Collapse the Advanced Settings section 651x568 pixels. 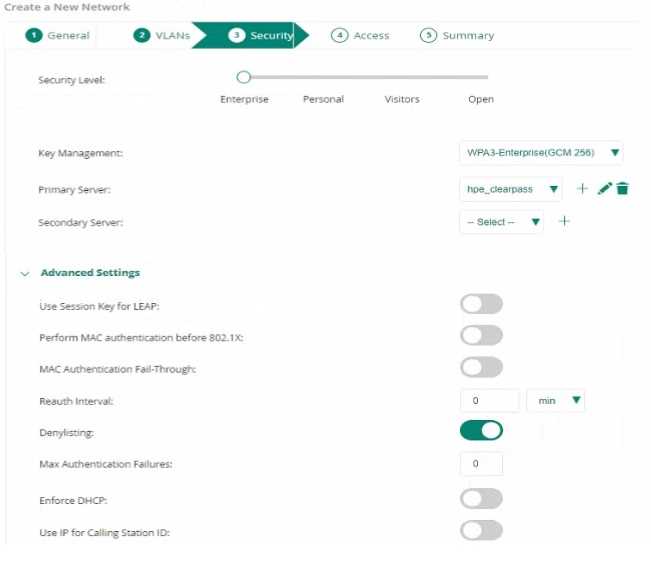click(25, 273)
